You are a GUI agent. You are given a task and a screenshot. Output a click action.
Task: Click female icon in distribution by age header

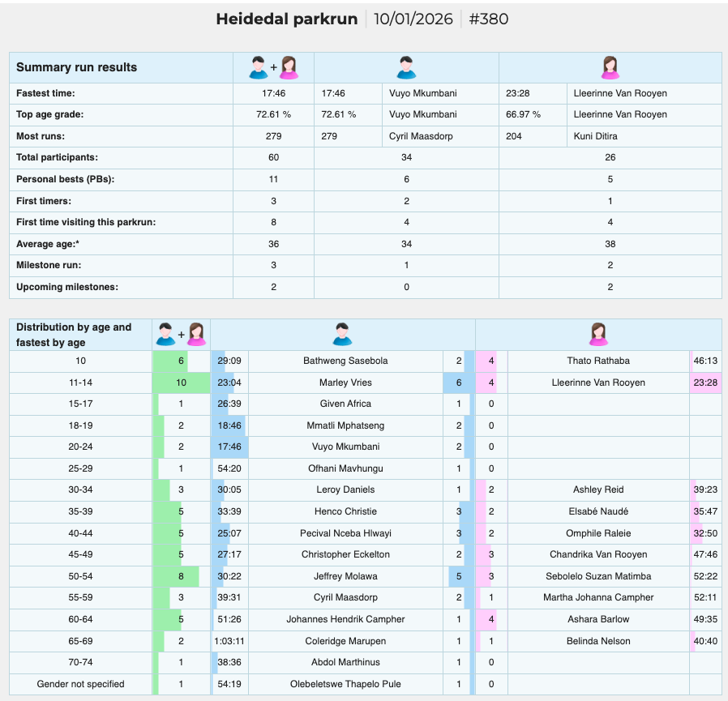coord(598,334)
